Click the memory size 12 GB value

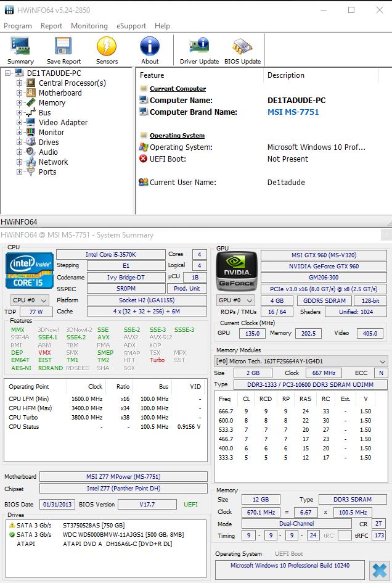pos(261,500)
